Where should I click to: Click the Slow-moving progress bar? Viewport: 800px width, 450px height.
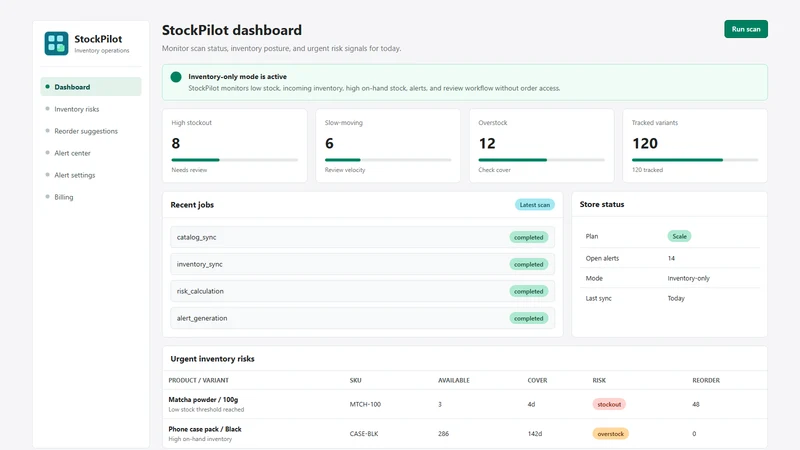coord(388,160)
